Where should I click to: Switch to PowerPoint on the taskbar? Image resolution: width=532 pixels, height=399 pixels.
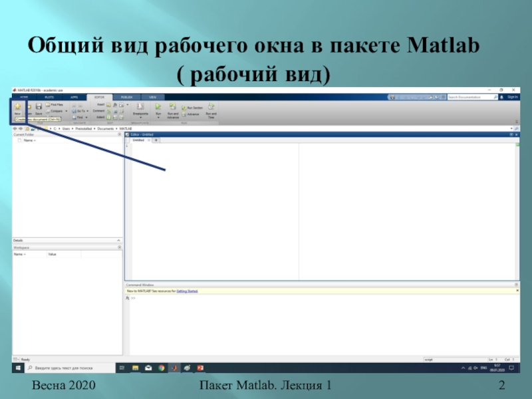[x=200, y=368]
